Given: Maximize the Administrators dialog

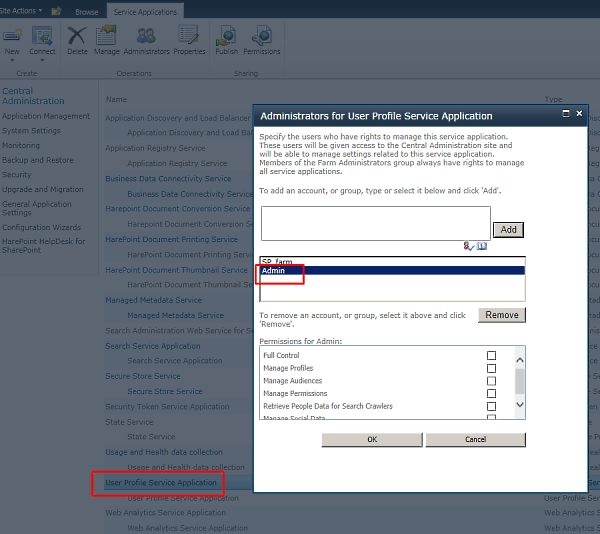Looking at the screenshot, I should 566,113.
